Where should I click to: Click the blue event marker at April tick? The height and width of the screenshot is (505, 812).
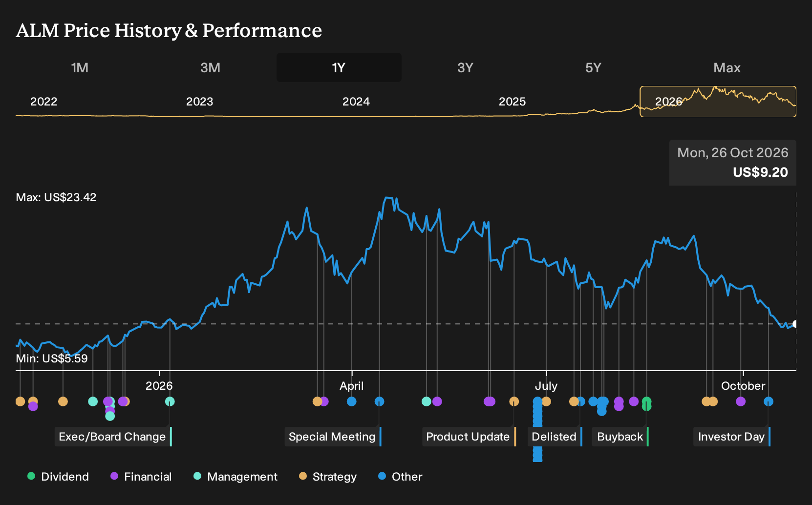click(x=351, y=401)
